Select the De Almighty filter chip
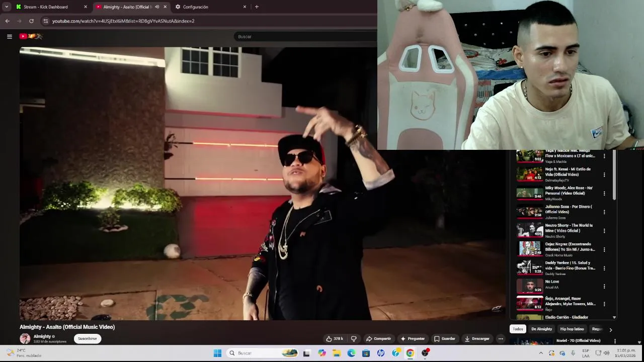This screenshot has width=644, height=362. (x=542, y=329)
